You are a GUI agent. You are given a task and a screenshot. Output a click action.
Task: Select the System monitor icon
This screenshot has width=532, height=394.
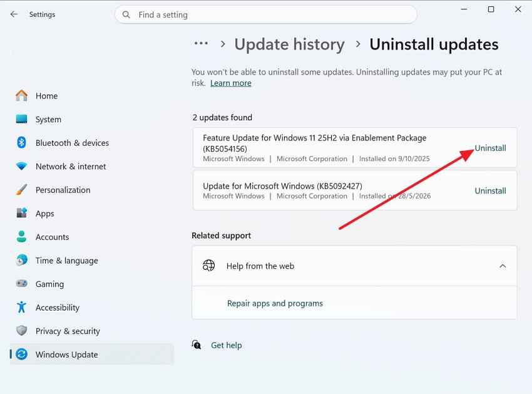point(22,119)
